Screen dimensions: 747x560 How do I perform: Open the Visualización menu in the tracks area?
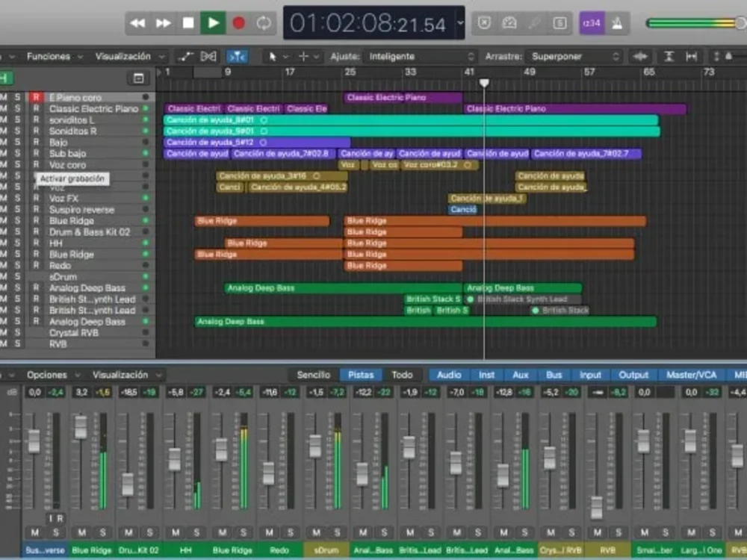click(x=129, y=57)
